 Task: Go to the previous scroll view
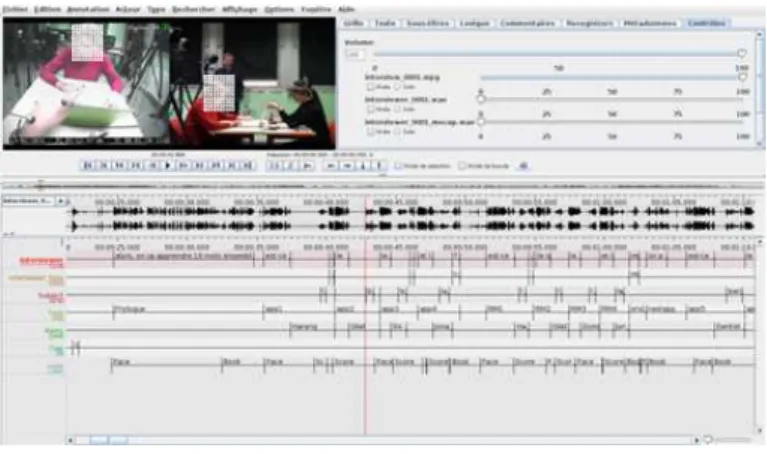coord(104,166)
